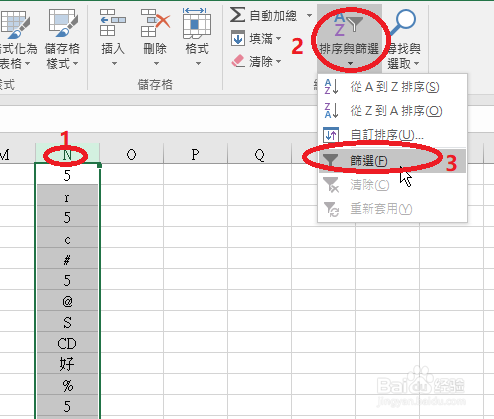Click the Find & Select magnifier icon
494x419 pixels.
coord(402,23)
